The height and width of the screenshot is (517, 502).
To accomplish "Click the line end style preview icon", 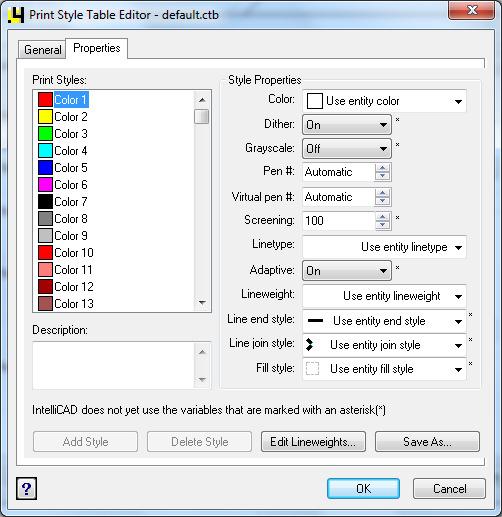I will point(315,321).
